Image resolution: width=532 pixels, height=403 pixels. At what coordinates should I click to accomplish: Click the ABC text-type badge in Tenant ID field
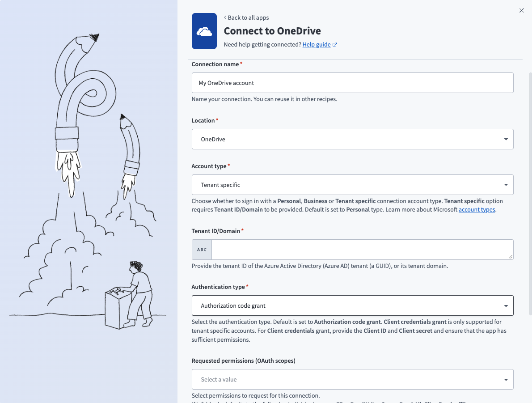pyautogui.click(x=202, y=250)
